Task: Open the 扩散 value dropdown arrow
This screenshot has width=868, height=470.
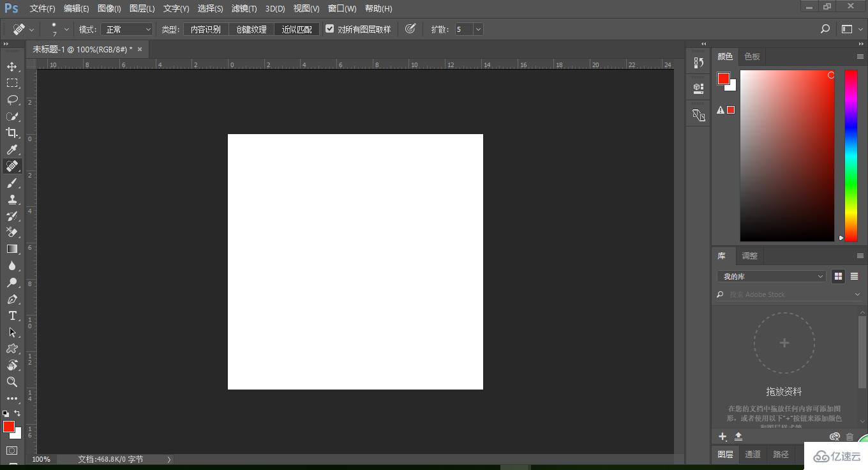Action: [478, 29]
